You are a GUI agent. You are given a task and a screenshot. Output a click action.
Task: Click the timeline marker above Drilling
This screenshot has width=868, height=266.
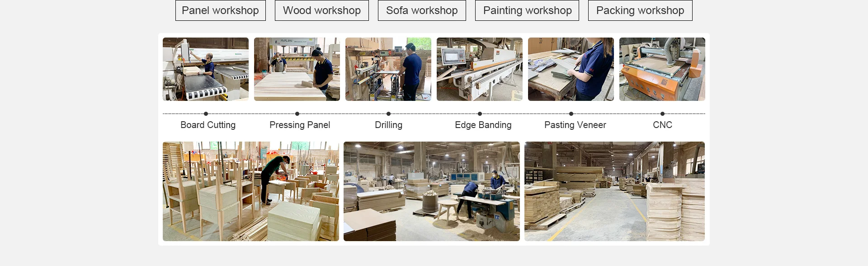click(389, 114)
